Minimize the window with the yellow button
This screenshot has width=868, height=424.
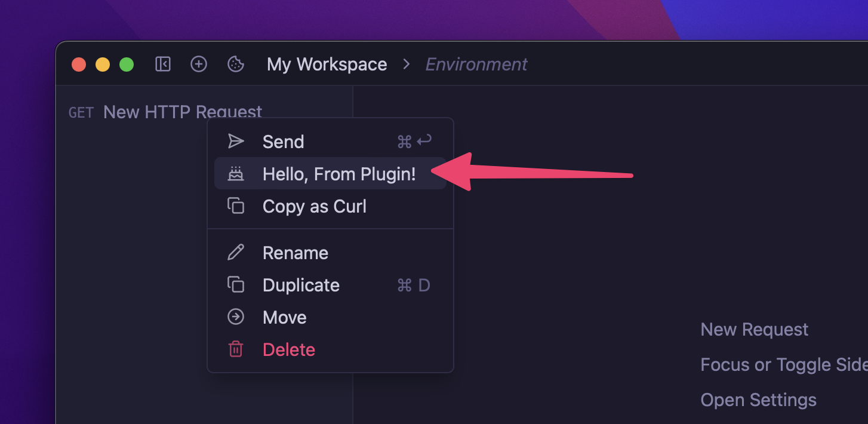tap(103, 64)
